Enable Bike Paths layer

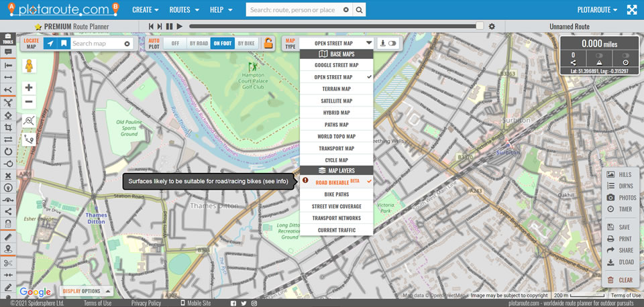(336, 194)
